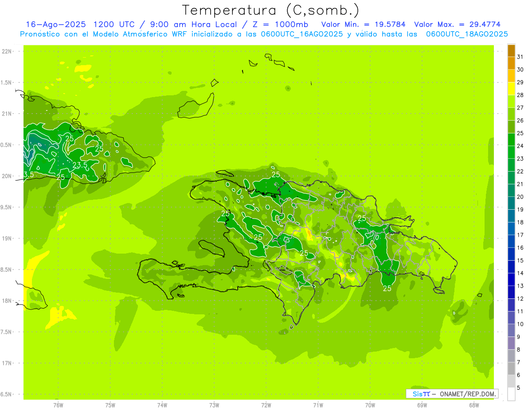Click the "76W" longitude axis label
Viewport: 532px width, 411px height.
(x=58, y=405)
